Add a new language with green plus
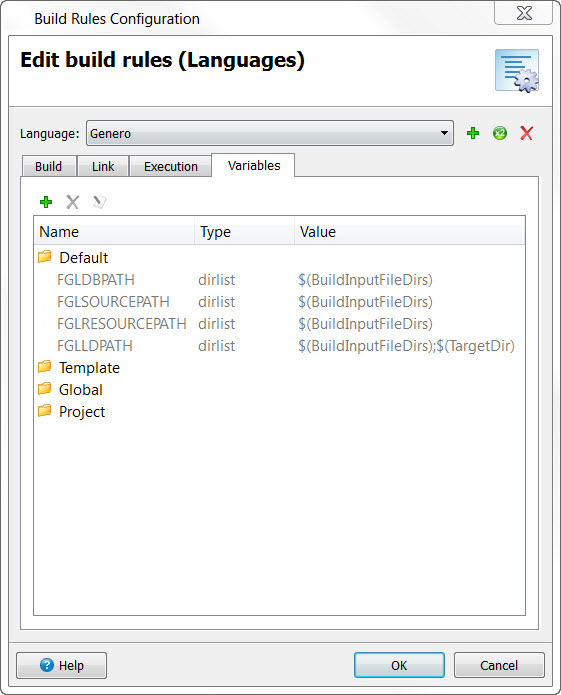The height and width of the screenshot is (695, 561). pos(473,133)
